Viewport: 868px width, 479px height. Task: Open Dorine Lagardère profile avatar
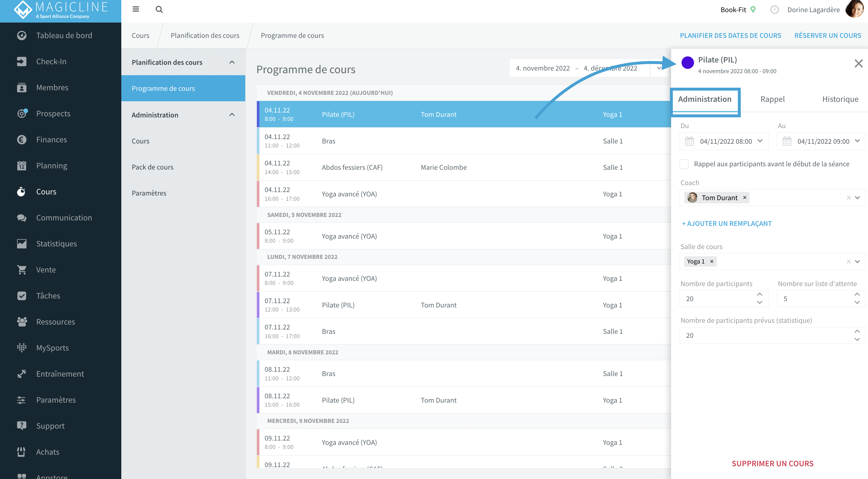[x=854, y=9]
